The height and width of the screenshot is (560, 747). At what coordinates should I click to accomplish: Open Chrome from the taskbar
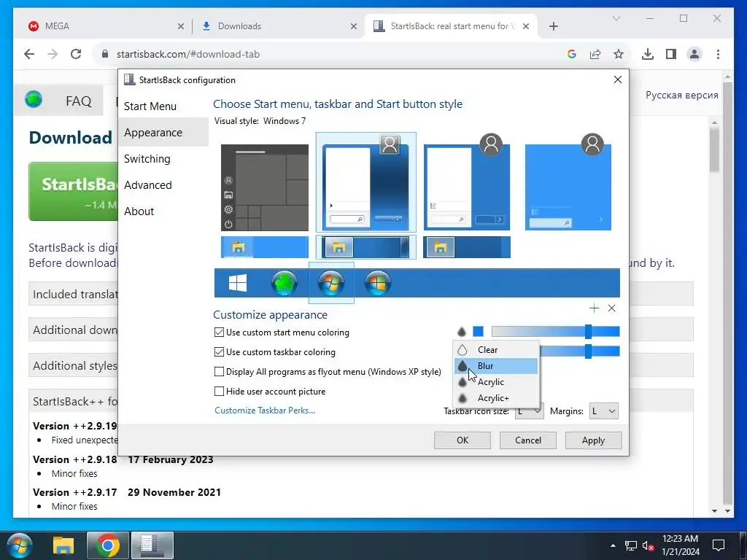tap(108, 545)
